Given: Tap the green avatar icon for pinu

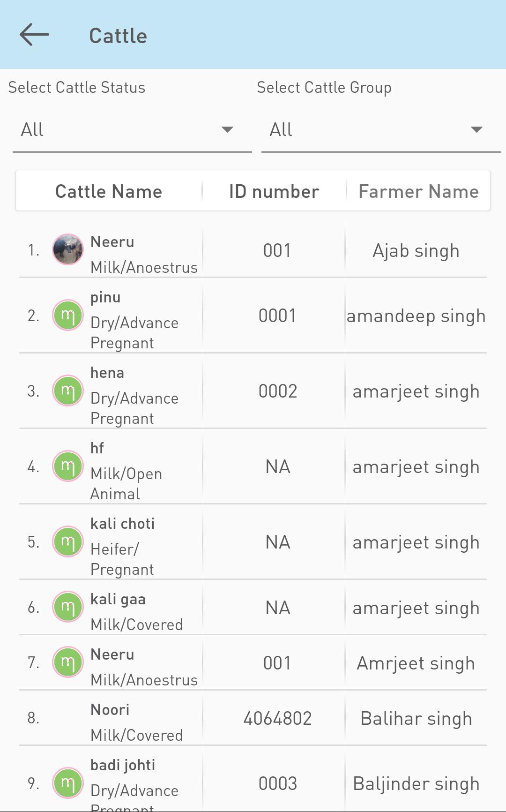Looking at the screenshot, I should (68, 315).
